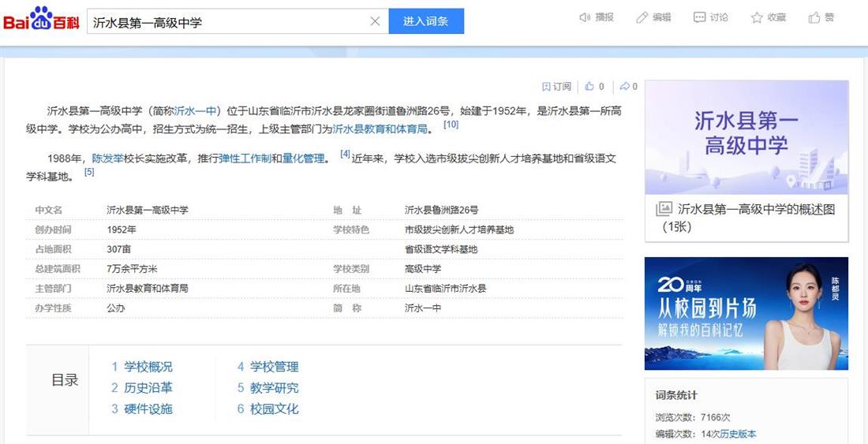Image resolution: width=868 pixels, height=444 pixels.
Task: Like the entry via thumbs-up counter
Action: [589, 87]
